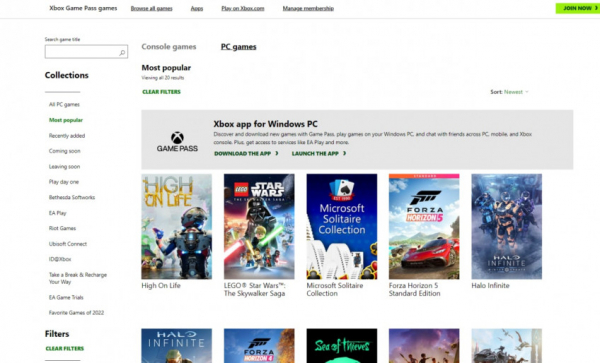The height and width of the screenshot is (363, 600).
Task: Click the Halo Infinite title text
Action: [490, 286]
